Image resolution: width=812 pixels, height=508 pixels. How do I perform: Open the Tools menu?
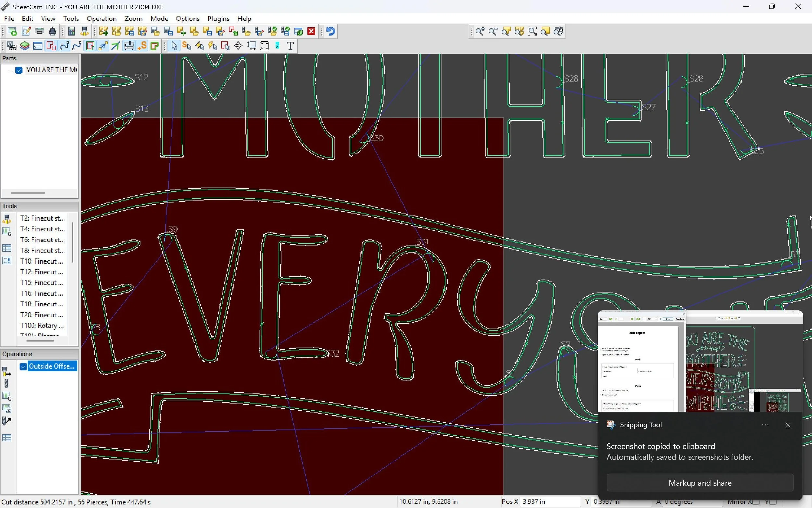tap(71, 19)
